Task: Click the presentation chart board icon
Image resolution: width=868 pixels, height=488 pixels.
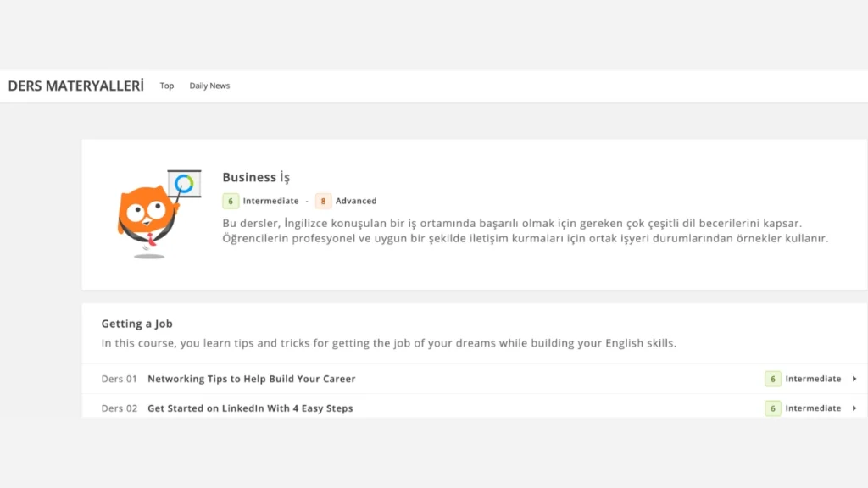Action: 184,184
